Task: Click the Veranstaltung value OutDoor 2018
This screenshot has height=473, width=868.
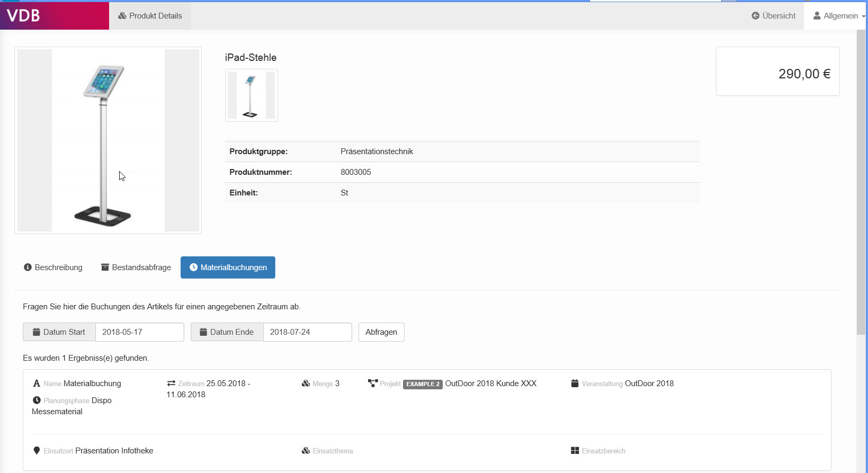Action: (649, 383)
